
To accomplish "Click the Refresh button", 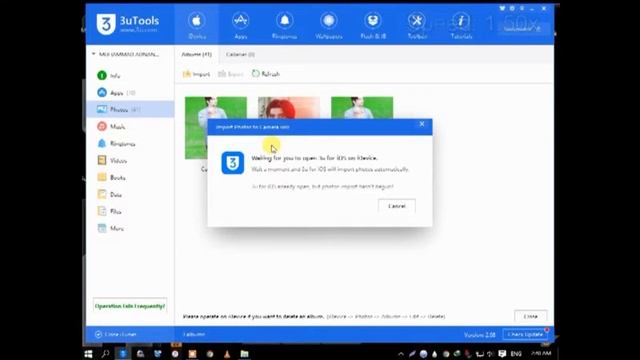I will 266,74.
